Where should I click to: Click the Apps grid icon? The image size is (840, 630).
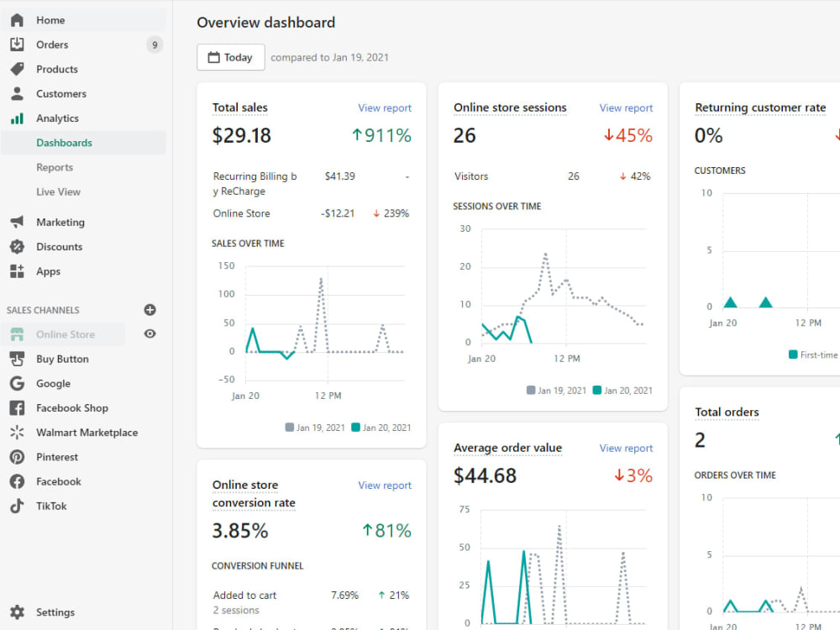point(17,271)
